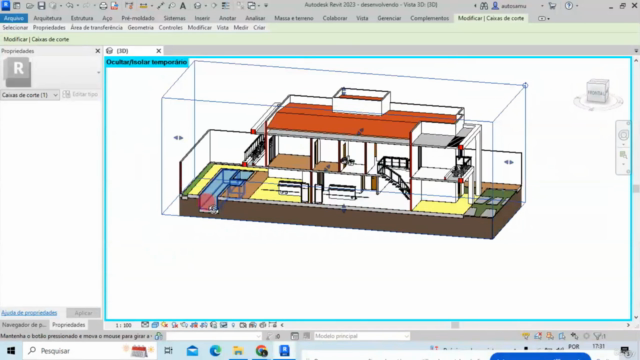Image resolution: width=640 pixels, height=360 pixels.
Task: Open the Modelo principal design options dropdown
Action: pyautogui.click(x=361, y=336)
